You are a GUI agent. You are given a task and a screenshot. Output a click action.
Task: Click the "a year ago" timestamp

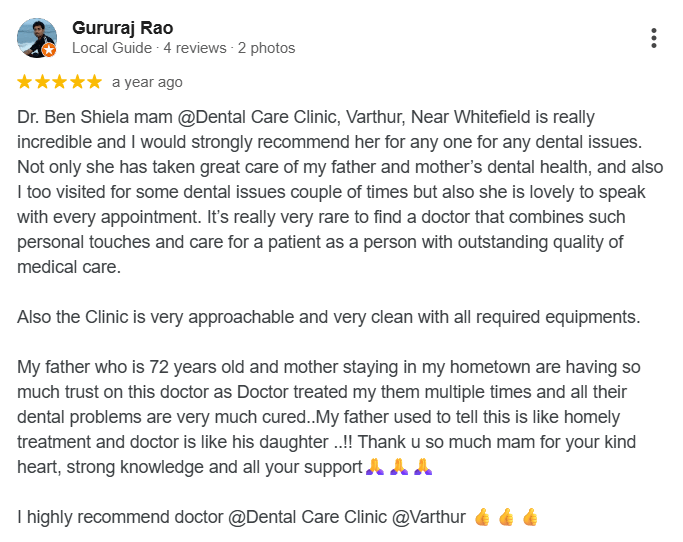coord(147,82)
